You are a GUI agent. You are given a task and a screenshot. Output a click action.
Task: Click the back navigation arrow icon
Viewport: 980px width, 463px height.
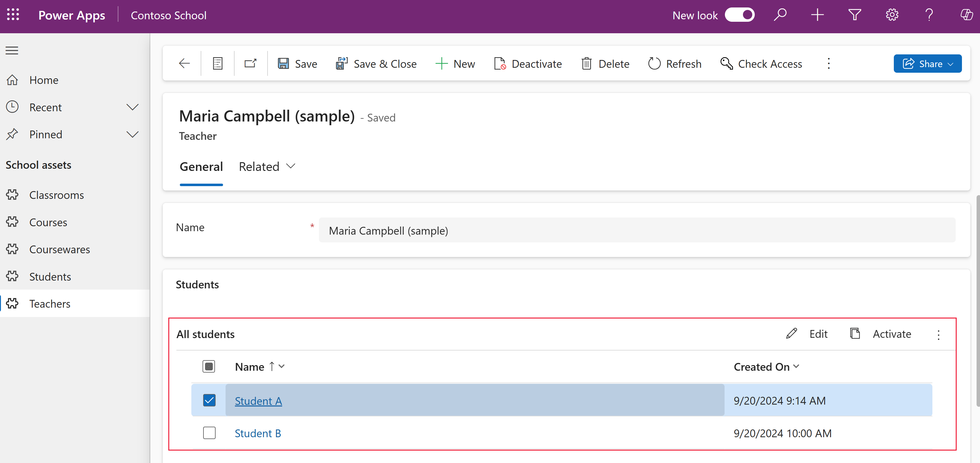183,63
